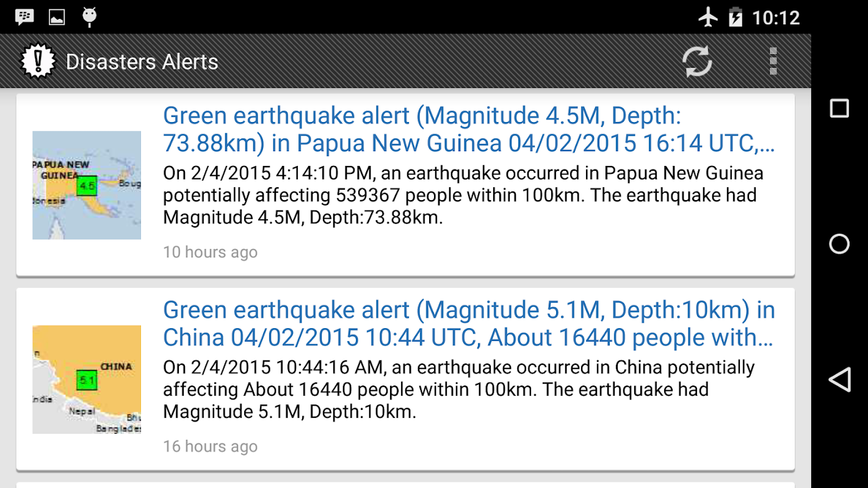Tap the airplane mode status icon
Viewport: 868px width, 488px height.
coord(708,17)
